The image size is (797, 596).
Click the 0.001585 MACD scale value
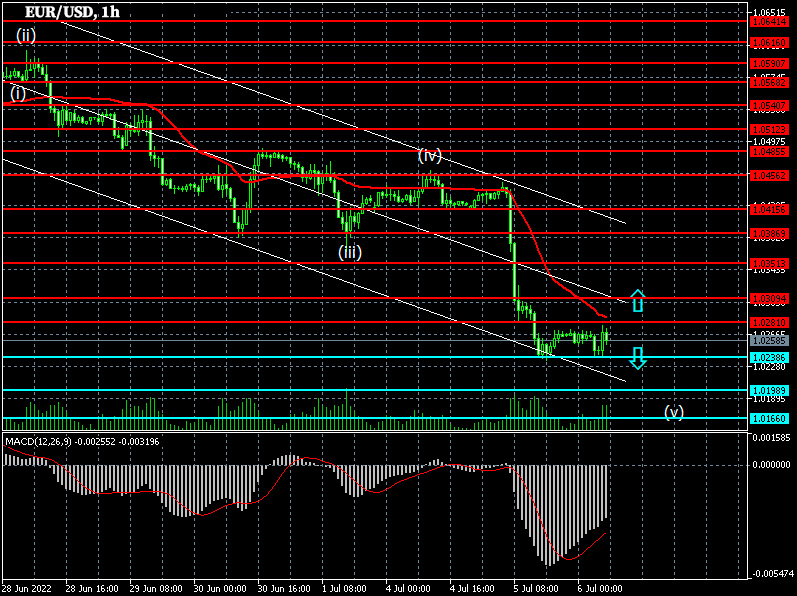771,436
